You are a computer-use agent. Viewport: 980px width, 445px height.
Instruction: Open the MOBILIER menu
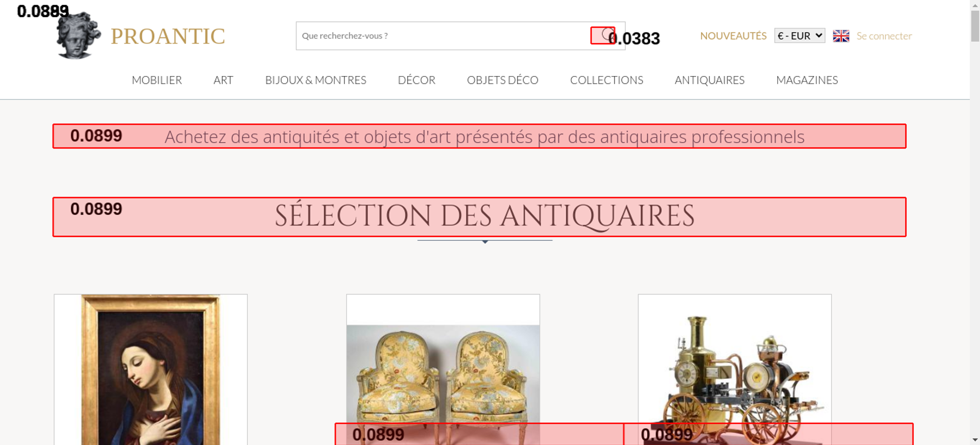157,80
